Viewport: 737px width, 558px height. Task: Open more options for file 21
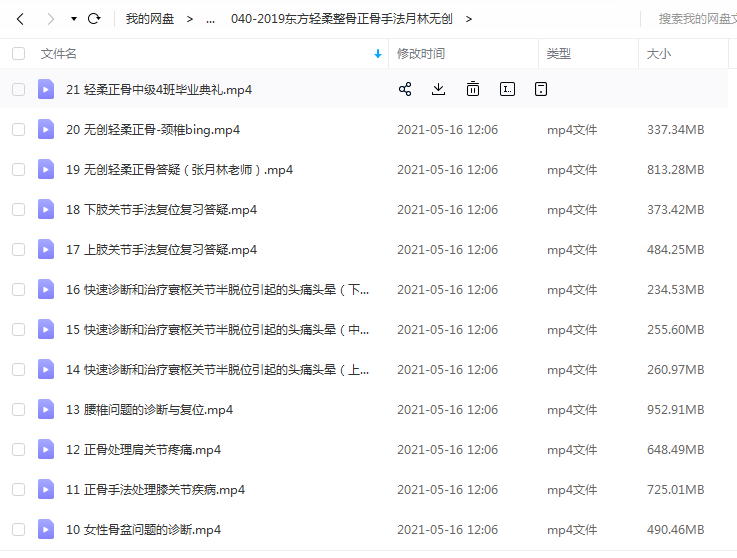541,89
